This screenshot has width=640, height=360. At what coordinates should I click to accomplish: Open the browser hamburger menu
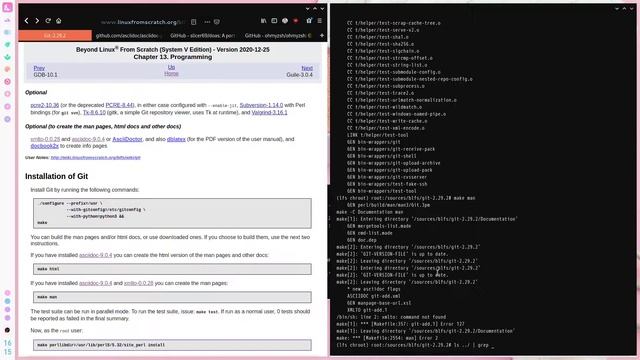point(320,21)
